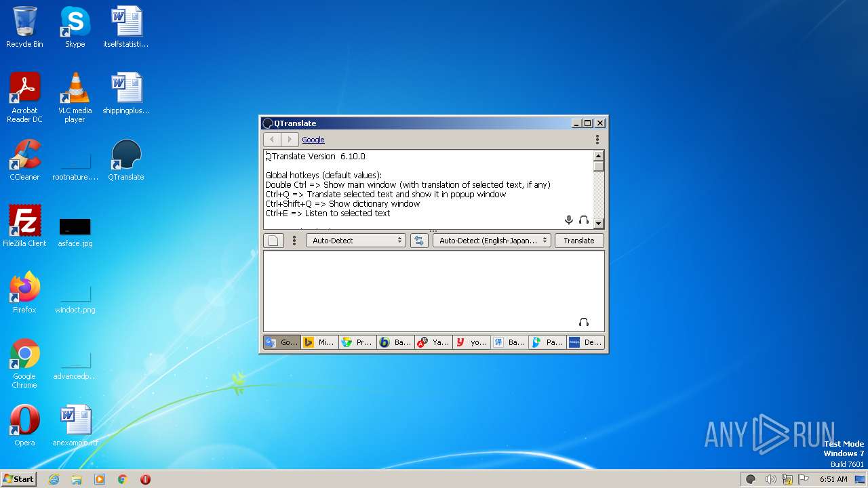
Task: Click the source text scrollbar down arrow
Action: click(x=598, y=224)
